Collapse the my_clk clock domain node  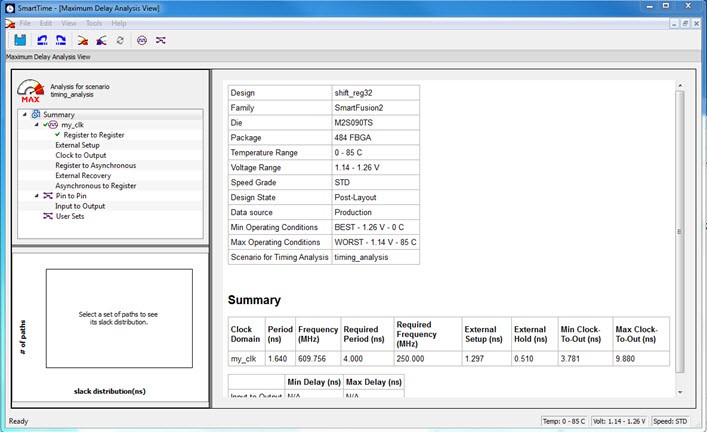coord(38,125)
